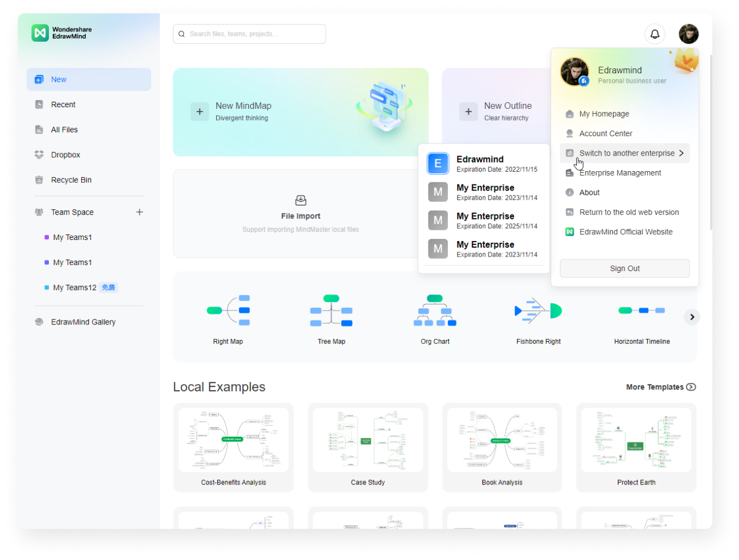
Task: Open the notifications bell
Action: (x=655, y=34)
